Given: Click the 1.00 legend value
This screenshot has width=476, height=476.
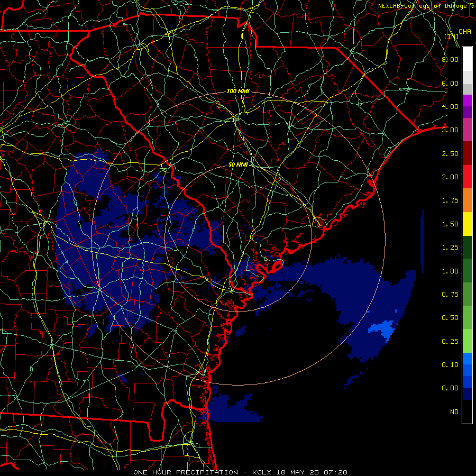Looking at the screenshot, I should pyautogui.click(x=450, y=271).
